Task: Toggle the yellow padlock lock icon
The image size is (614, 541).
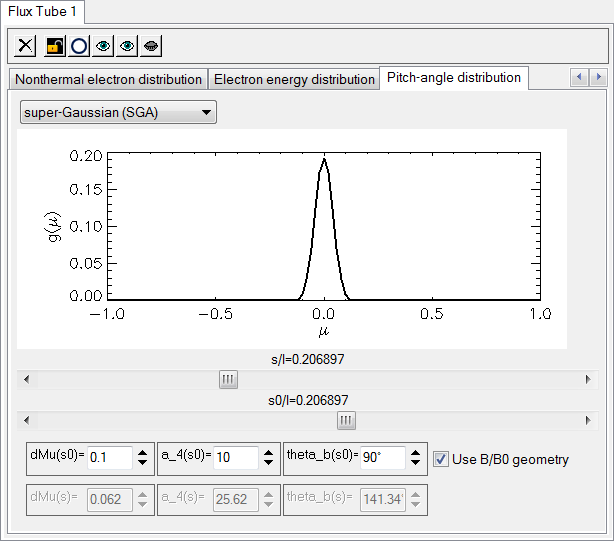Action: click(x=55, y=46)
